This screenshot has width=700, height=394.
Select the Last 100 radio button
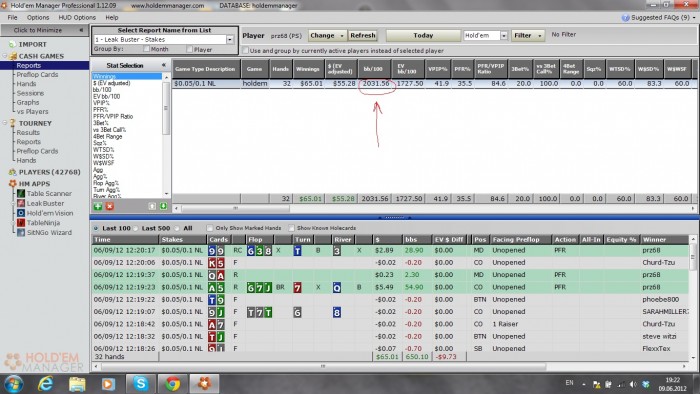pyautogui.click(x=96, y=228)
